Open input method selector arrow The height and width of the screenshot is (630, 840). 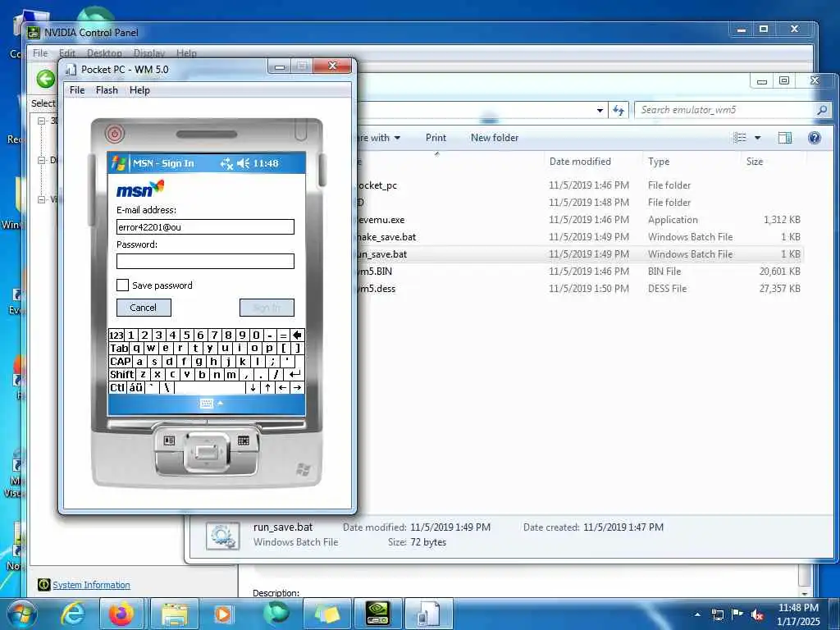pyautogui.click(x=220, y=403)
